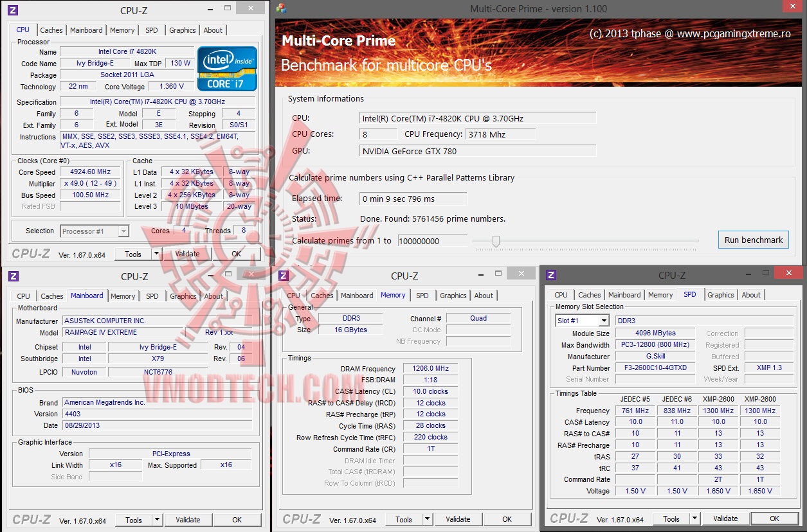Click the Model RAMPAGE IV EXTREME value
This screenshot has height=532, width=807.
(122, 333)
